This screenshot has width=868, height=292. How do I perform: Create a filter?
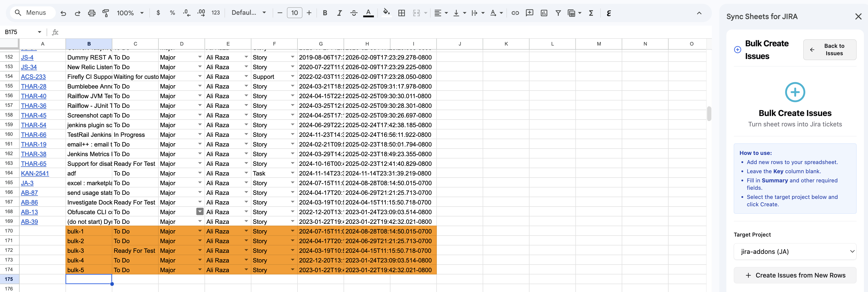(558, 13)
